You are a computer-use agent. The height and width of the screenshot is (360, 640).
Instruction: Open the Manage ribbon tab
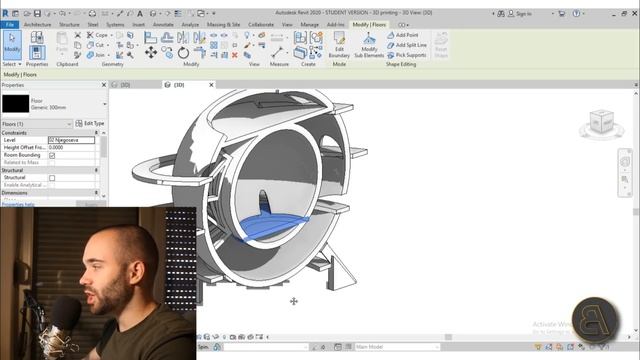tap(309, 25)
